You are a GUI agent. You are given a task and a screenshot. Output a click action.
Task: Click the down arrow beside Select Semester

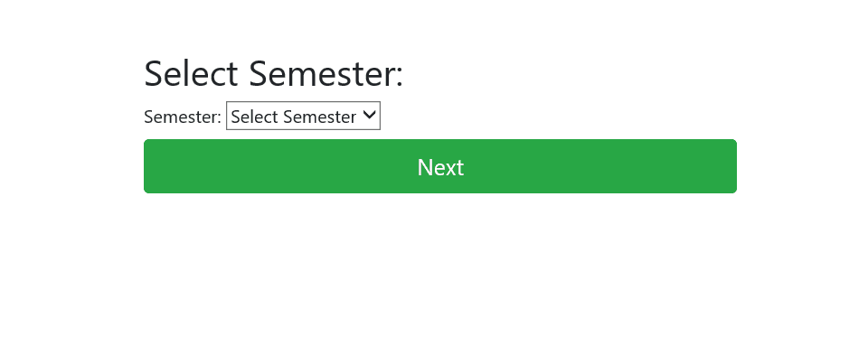click(369, 115)
